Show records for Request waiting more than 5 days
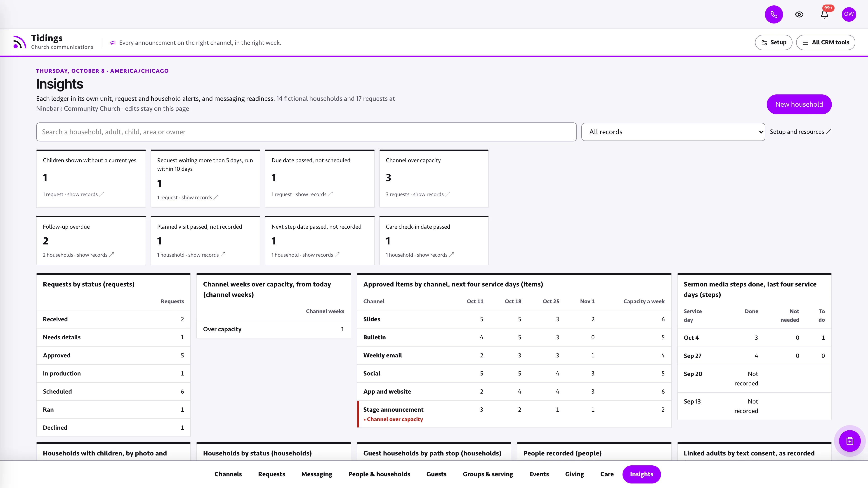 [188, 197]
